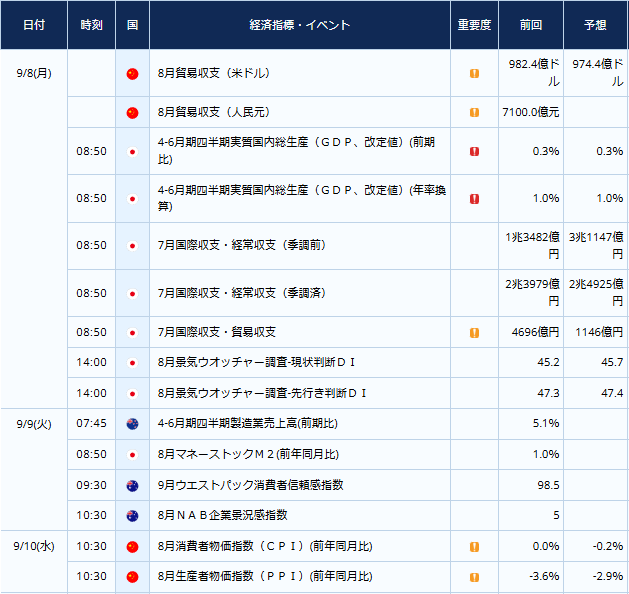Click New Zealand flag for 製造業売上高 row
629x594 pixels.
coord(132,424)
